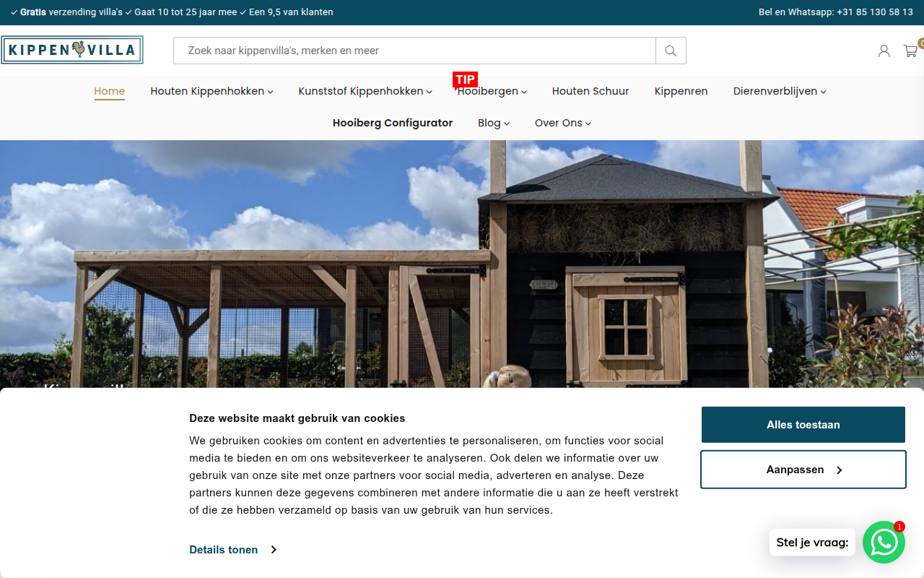Expand the Houten Kippenhokken menu
Image resolution: width=924 pixels, height=578 pixels.
pos(212,91)
